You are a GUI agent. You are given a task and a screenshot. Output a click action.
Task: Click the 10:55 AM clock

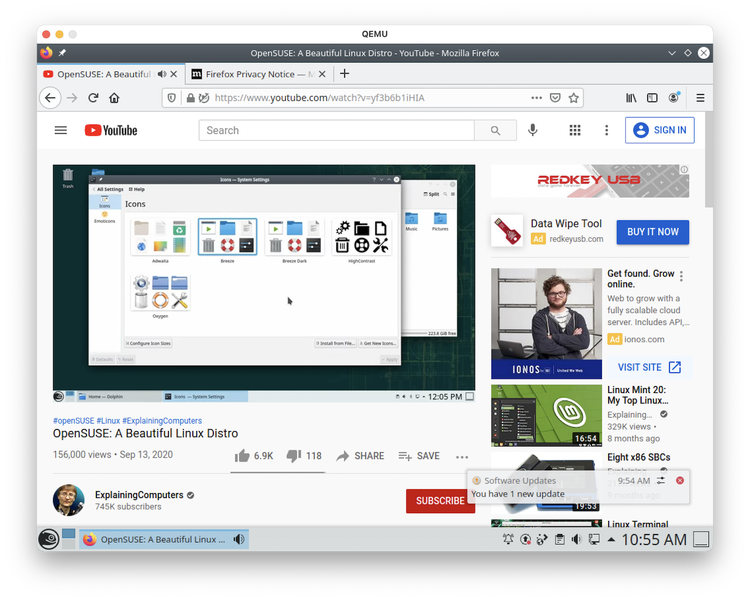tap(653, 540)
